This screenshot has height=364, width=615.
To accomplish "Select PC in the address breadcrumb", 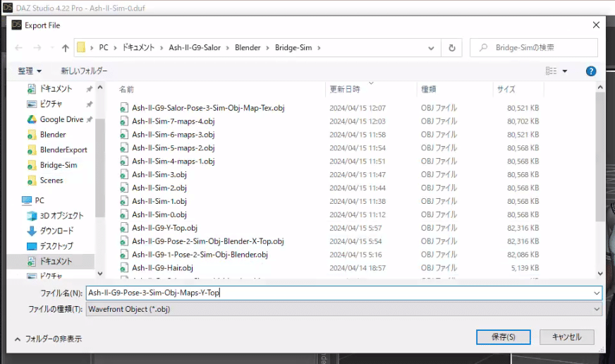I will point(104,48).
